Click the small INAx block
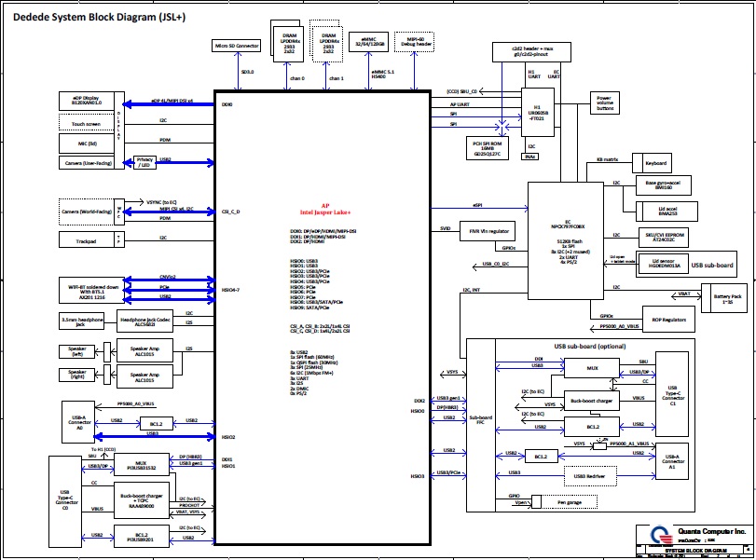 [x=530, y=157]
